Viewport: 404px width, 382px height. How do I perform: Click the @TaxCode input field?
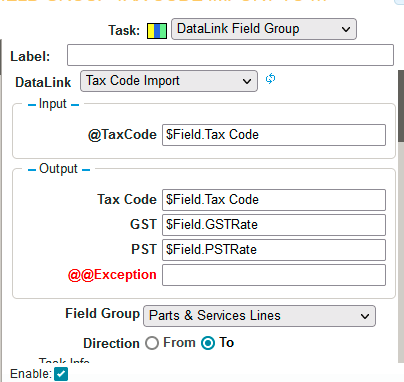click(274, 135)
